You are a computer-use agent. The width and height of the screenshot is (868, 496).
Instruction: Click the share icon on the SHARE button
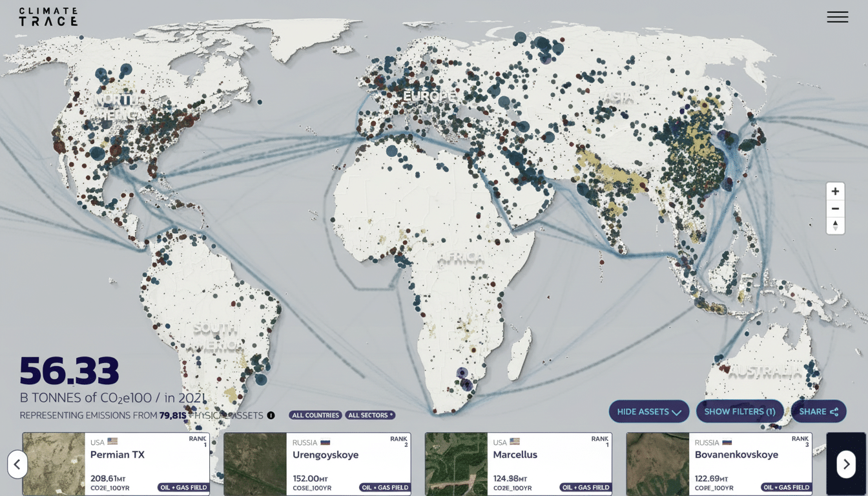pyautogui.click(x=835, y=411)
